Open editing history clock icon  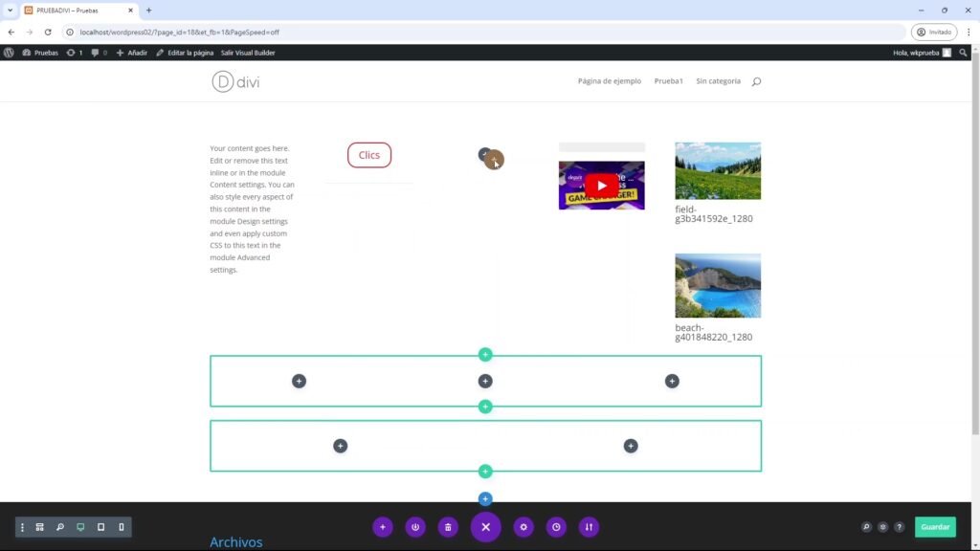(x=556, y=527)
